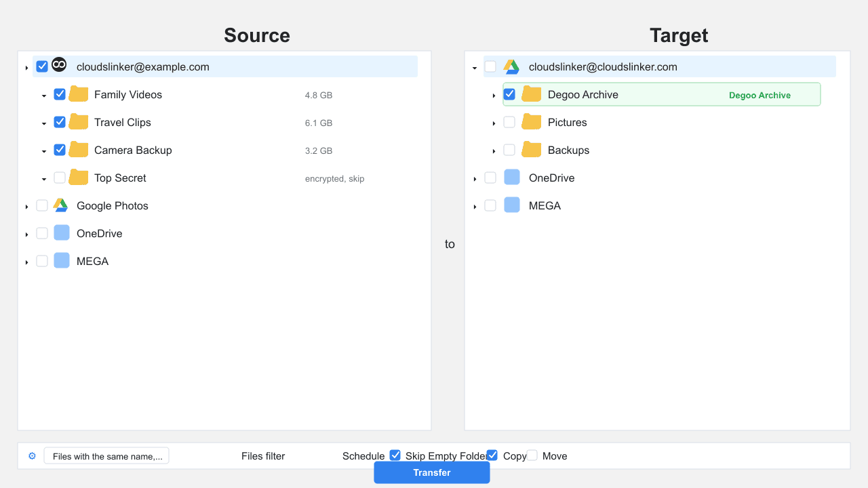Check the Backups folder checkbox
Viewport: 868px width, 488px height.
coord(509,150)
